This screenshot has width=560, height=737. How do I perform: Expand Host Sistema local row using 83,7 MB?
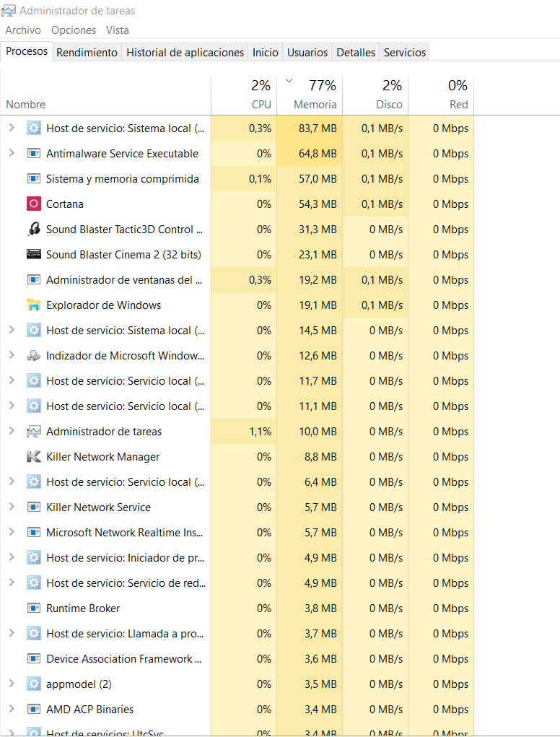click(12, 127)
